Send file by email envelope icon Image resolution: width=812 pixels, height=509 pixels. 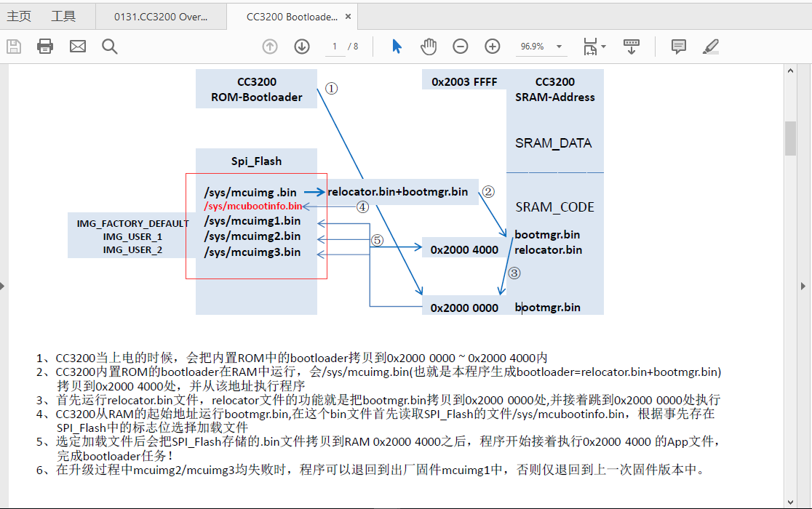point(78,47)
